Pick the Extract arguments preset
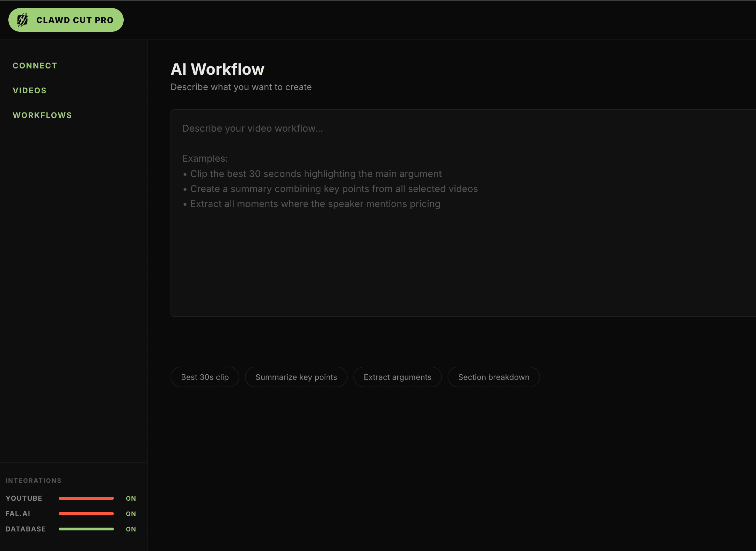This screenshot has height=551, width=756. tap(398, 377)
